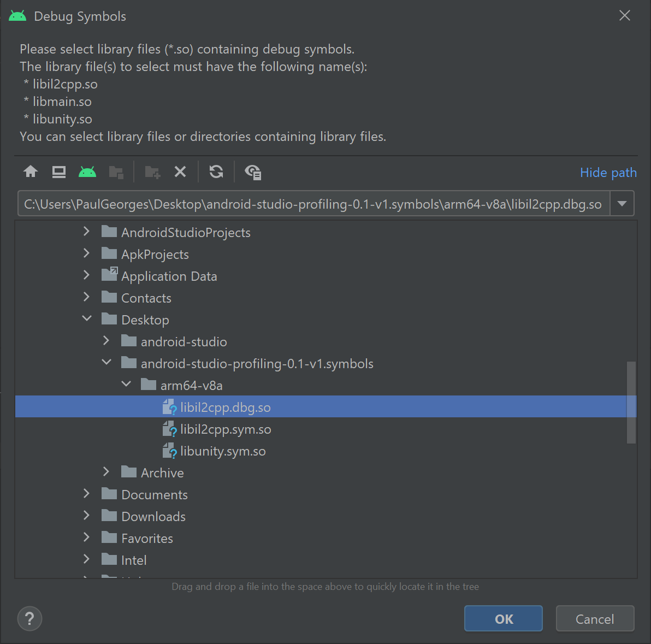
Task: Click the Hide path link
Action: pos(608,173)
